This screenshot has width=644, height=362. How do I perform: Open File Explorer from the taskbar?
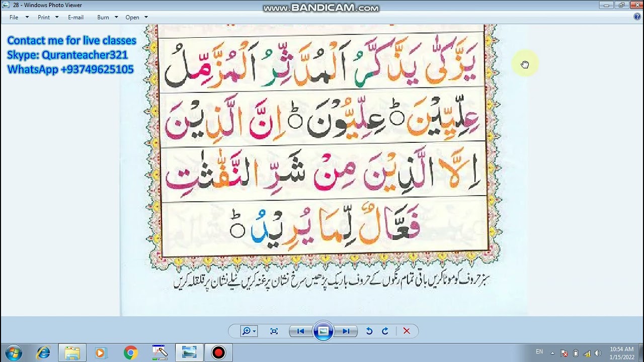pyautogui.click(x=72, y=352)
